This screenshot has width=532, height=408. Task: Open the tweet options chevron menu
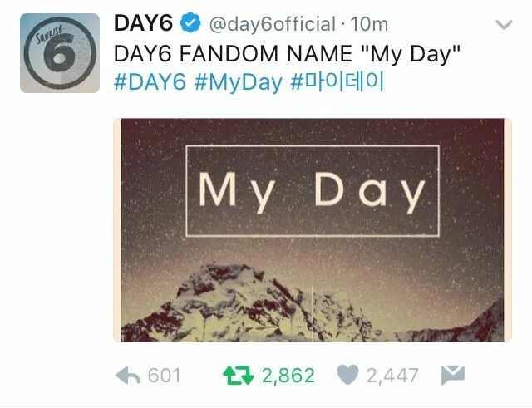click(504, 25)
